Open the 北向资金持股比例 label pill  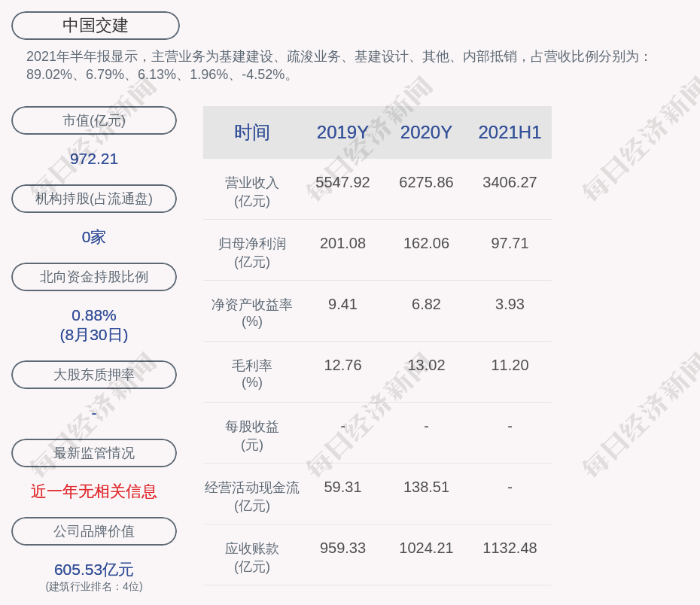(94, 277)
